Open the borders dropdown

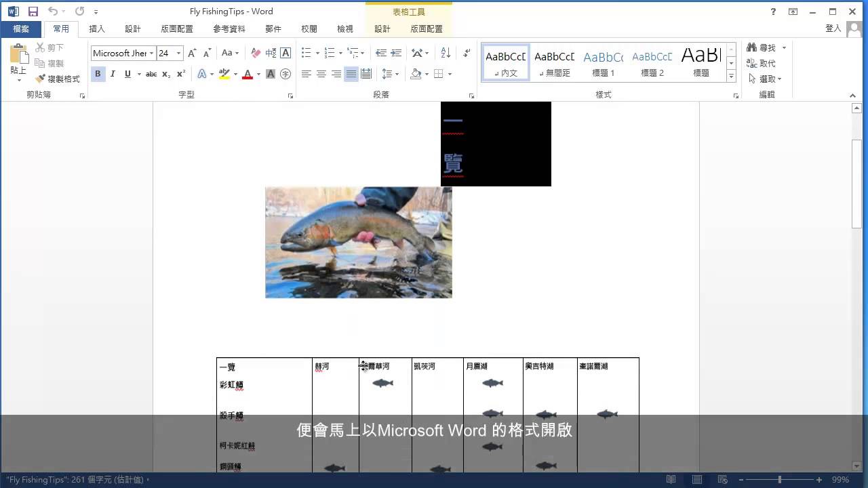click(450, 74)
